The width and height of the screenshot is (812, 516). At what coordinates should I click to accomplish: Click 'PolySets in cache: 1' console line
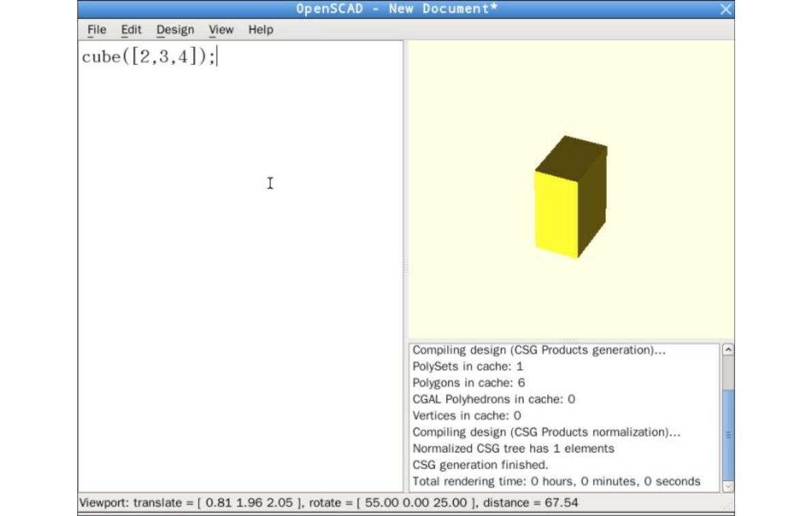pos(467,367)
